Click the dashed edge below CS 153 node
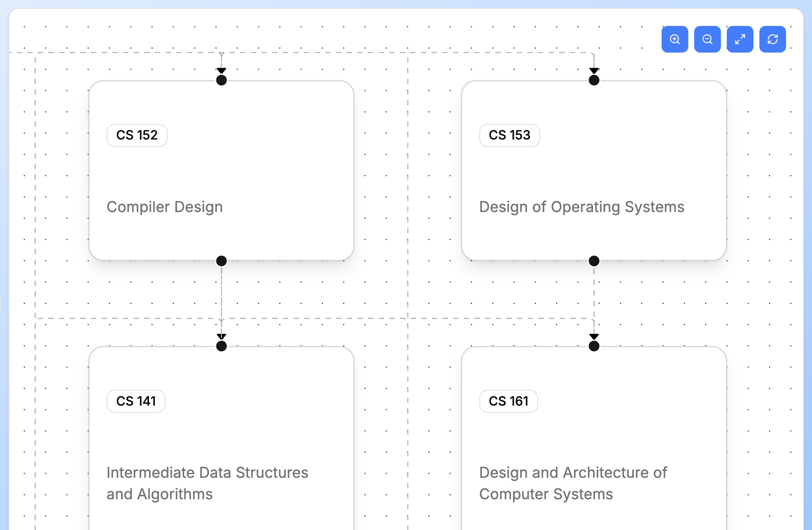812x530 pixels. tap(594, 292)
